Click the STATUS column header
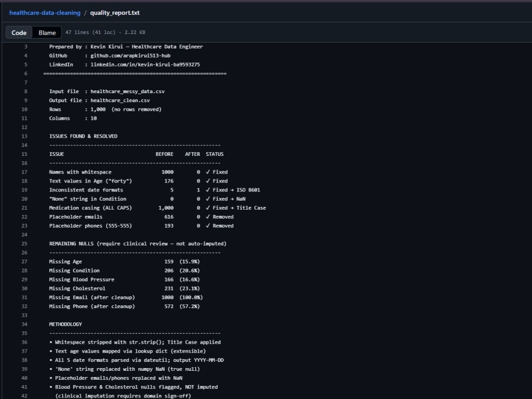Viewport: 532px width, 399px height. pyautogui.click(x=214, y=154)
